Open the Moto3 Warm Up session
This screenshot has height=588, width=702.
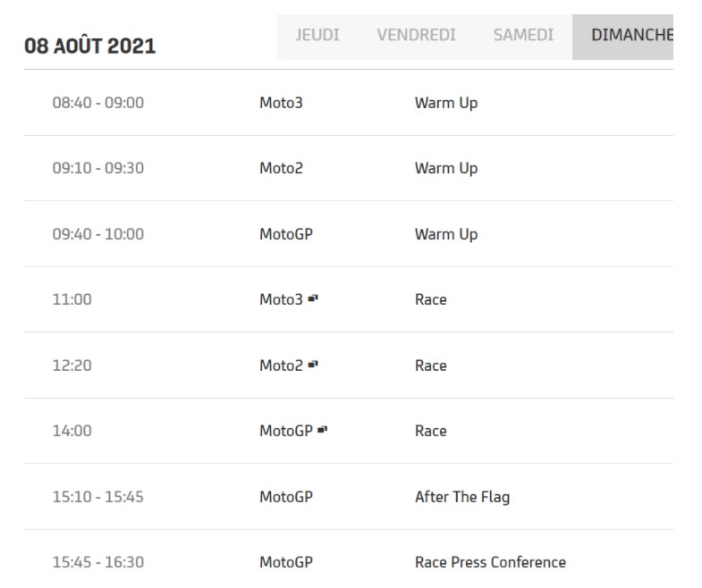tap(349, 103)
